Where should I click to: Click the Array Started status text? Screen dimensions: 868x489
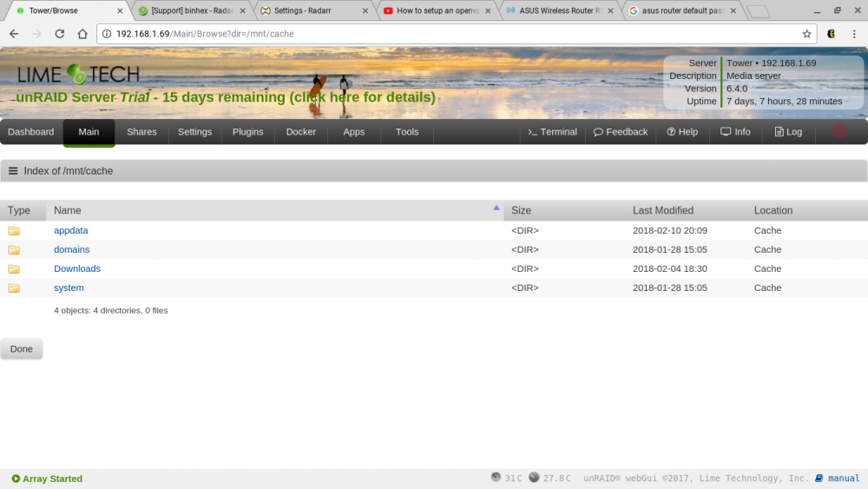(x=53, y=479)
